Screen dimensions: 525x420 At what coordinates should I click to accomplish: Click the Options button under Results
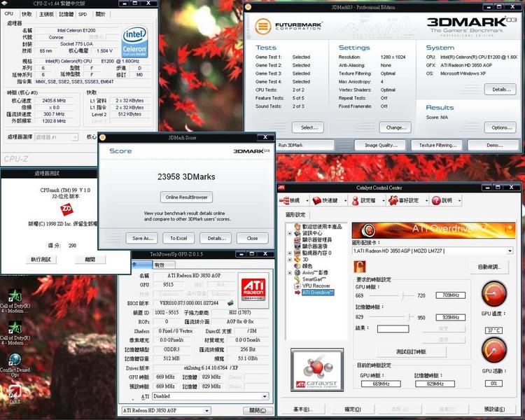click(x=500, y=127)
